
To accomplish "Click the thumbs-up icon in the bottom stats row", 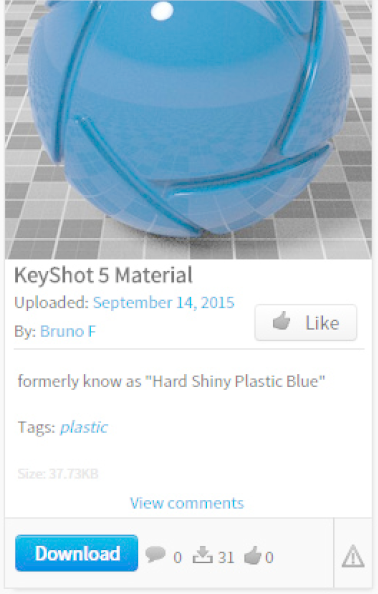I will pos(253,555).
